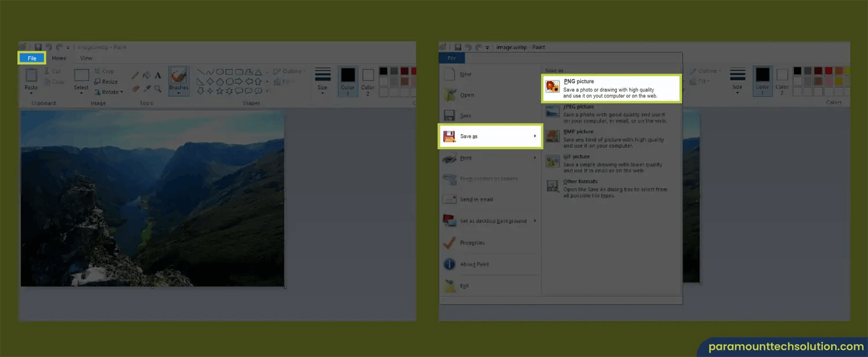Click Crop in the left window Image group
This screenshot has width=868, height=357.
[104, 71]
